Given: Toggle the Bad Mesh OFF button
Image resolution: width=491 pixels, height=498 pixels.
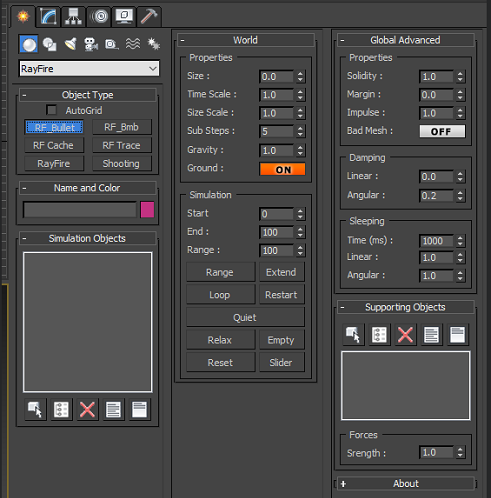Looking at the screenshot, I should click(x=442, y=131).
